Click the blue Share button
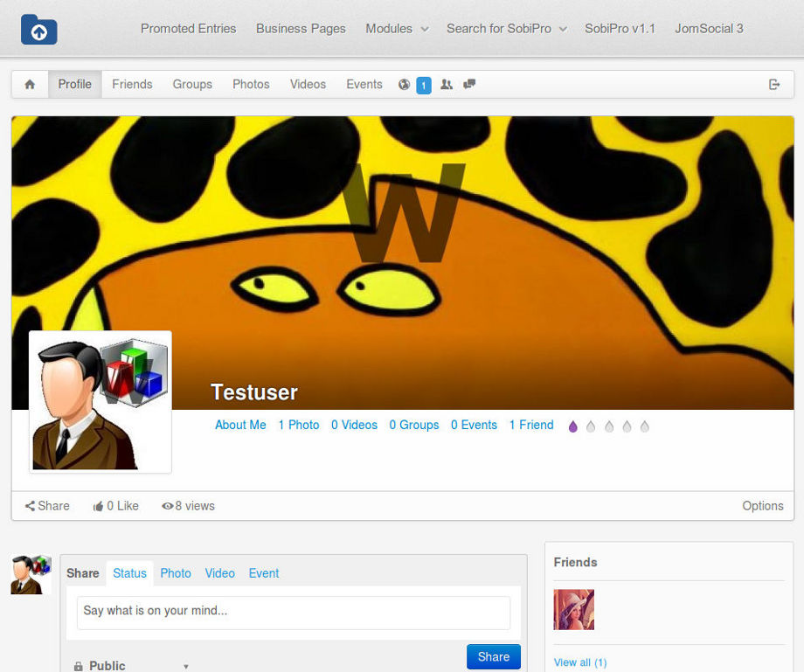 [493, 656]
